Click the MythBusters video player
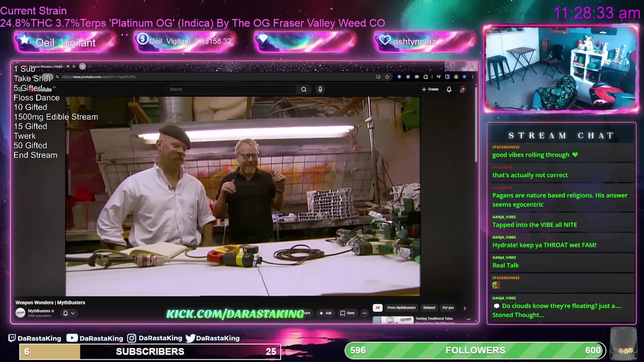644x362 pixels. [x=243, y=196]
